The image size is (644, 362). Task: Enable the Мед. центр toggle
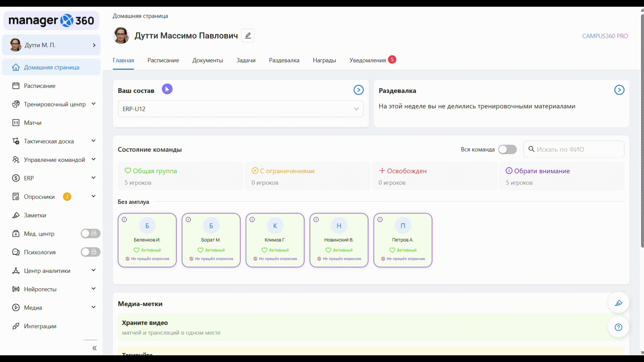click(90, 233)
